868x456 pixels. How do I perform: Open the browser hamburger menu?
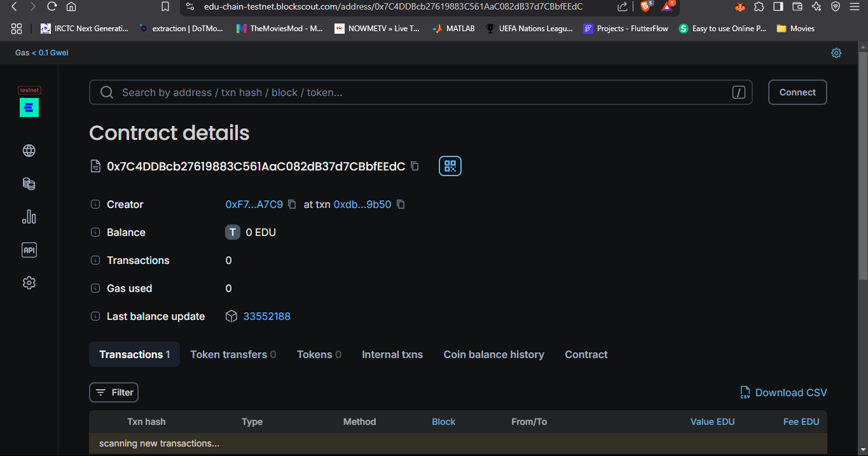pyautogui.click(x=855, y=6)
